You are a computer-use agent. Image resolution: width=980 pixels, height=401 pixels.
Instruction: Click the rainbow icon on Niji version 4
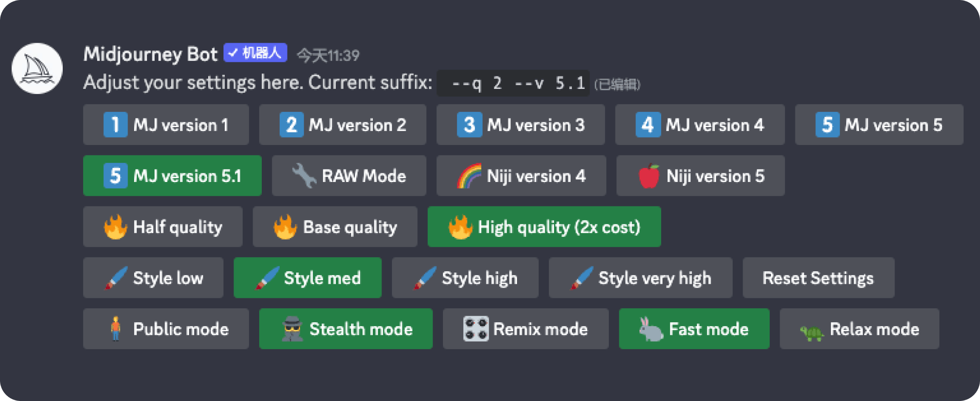[x=469, y=176]
